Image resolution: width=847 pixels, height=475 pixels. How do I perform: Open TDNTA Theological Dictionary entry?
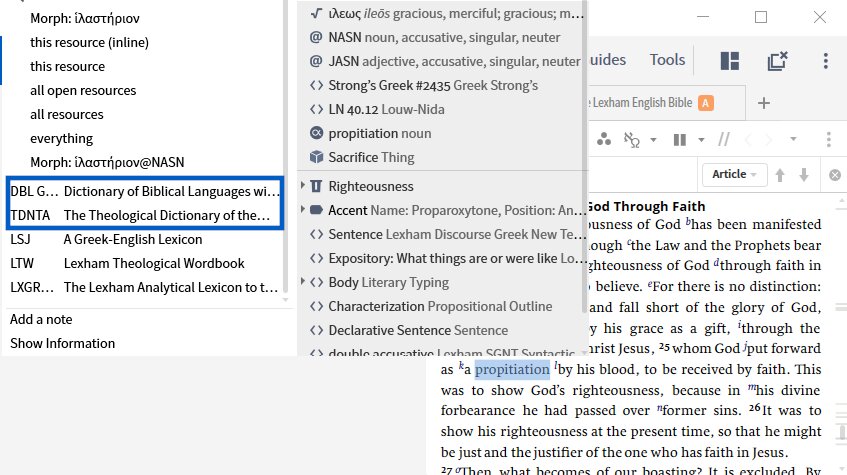coord(144,215)
